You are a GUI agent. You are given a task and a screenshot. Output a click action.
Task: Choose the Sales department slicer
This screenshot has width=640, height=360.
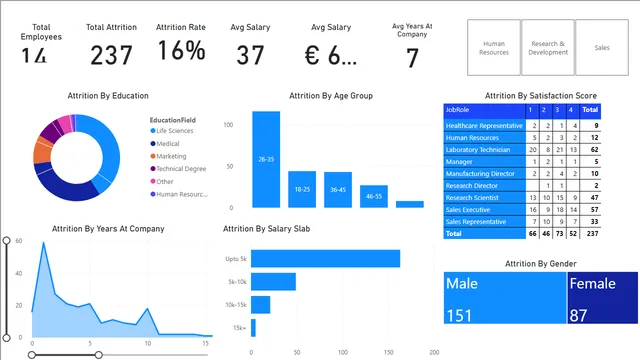click(602, 48)
